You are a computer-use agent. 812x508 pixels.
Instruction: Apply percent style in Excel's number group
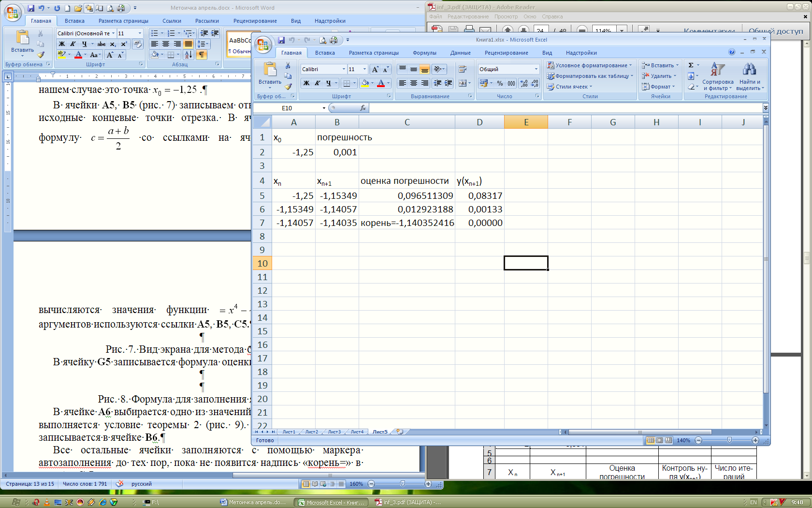[x=500, y=83]
